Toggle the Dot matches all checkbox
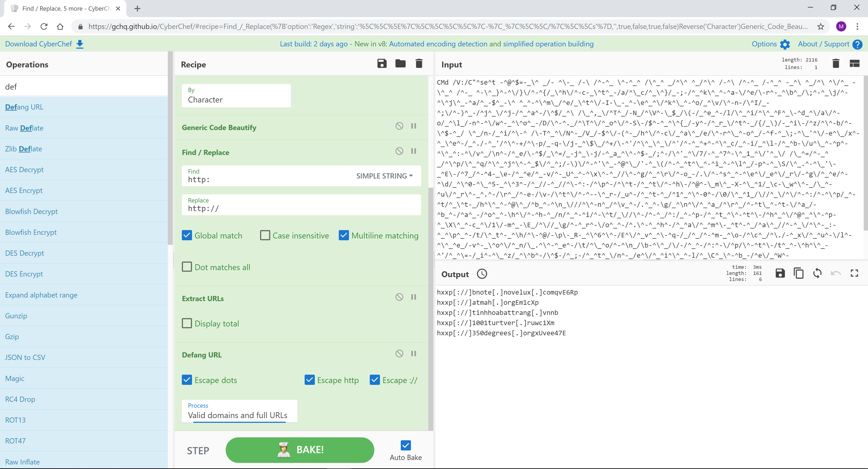The image size is (868, 469). pyautogui.click(x=187, y=267)
